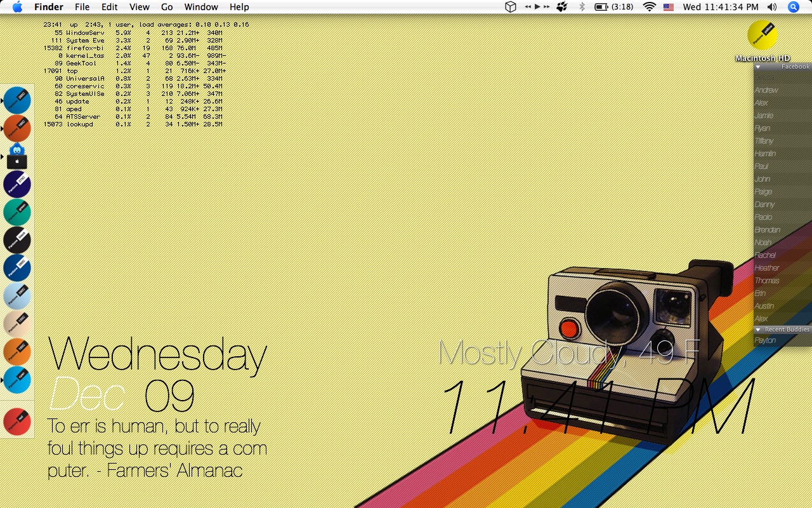Click the menu bar clock Wed 11:41:34 PM
This screenshot has height=508, width=812.
(x=721, y=7)
